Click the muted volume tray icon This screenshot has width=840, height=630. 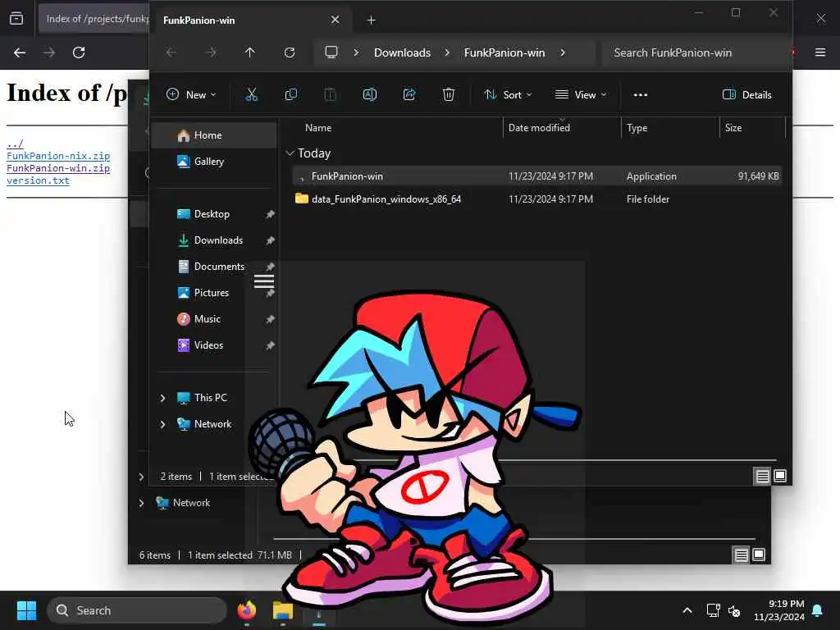[x=734, y=610]
